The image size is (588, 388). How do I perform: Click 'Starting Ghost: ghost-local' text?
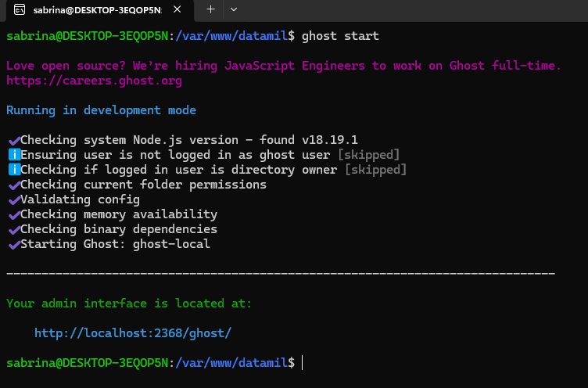click(x=115, y=244)
